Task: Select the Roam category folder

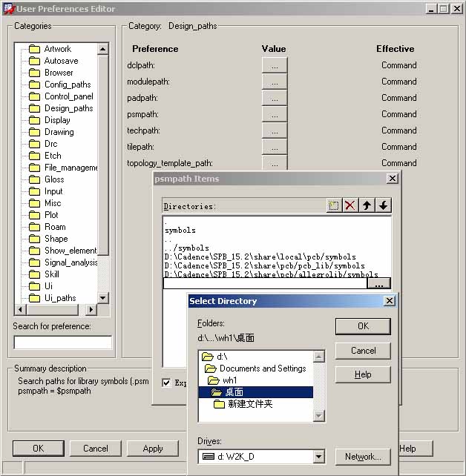Action: [47, 227]
